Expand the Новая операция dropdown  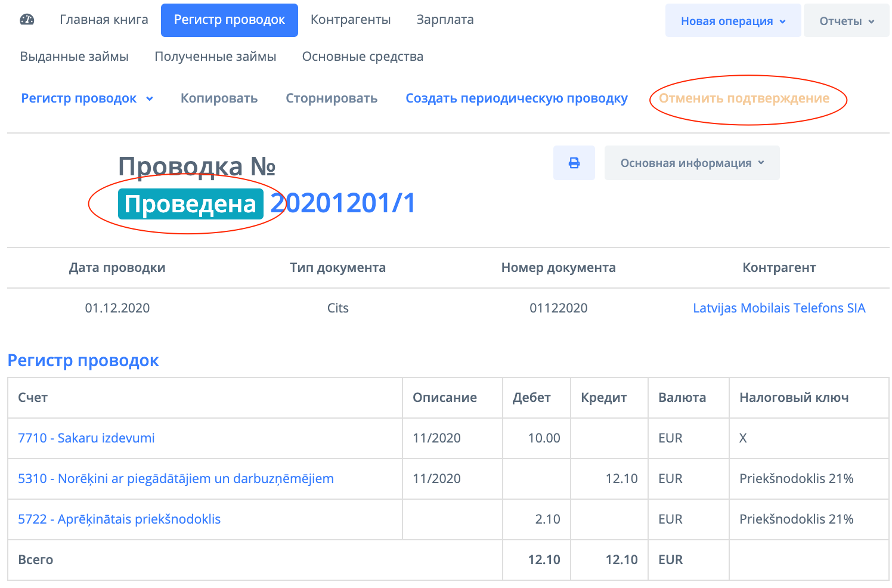[733, 21]
